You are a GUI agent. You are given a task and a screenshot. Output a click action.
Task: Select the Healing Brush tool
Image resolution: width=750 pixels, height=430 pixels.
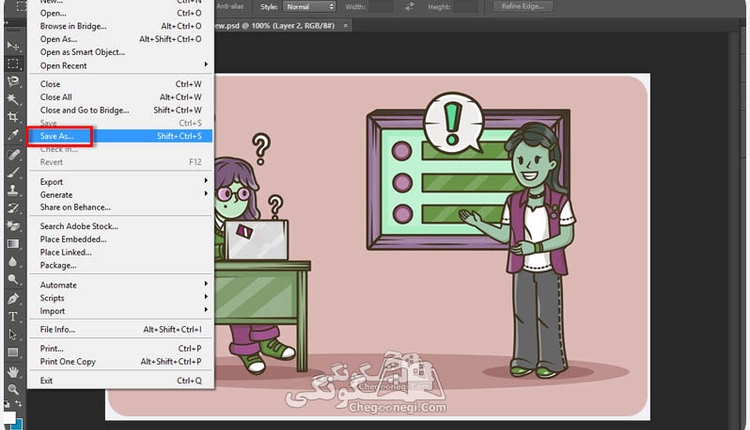pos(13,154)
